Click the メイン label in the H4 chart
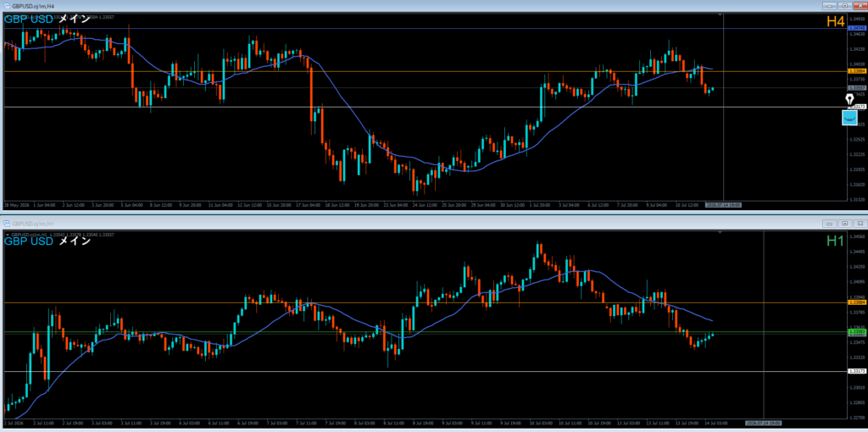This screenshot has width=868, height=432. pyautogui.click(x=75, y=19)
